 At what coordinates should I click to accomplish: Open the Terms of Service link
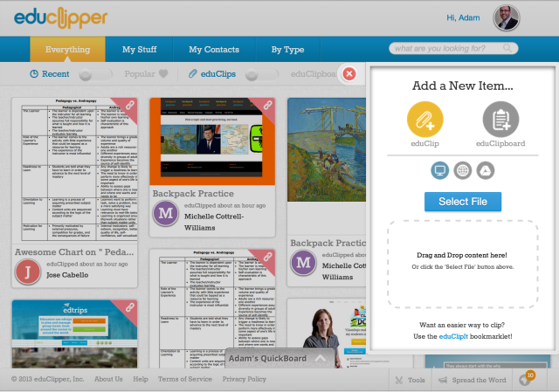pos(185,379)
